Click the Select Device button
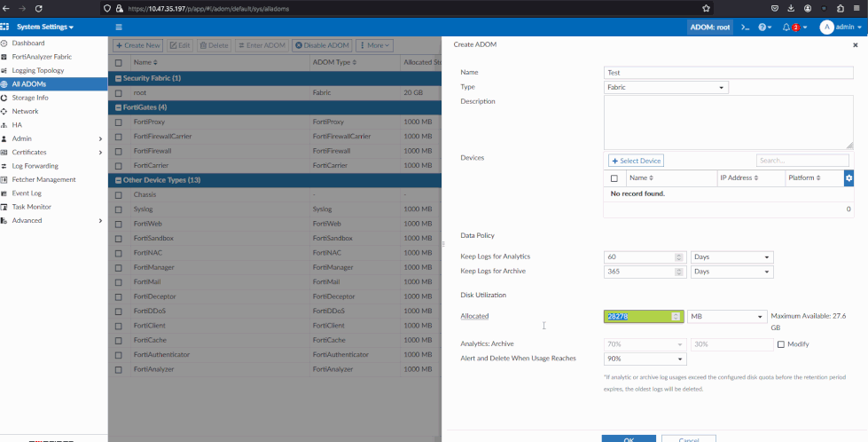868x442 pixels. (636, 161)
